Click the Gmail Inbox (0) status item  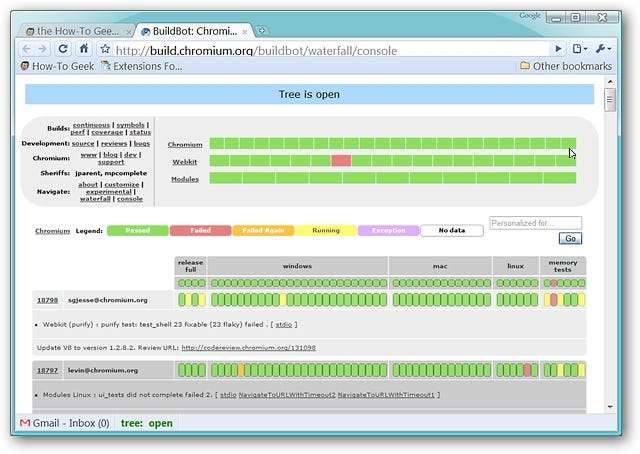65,423
